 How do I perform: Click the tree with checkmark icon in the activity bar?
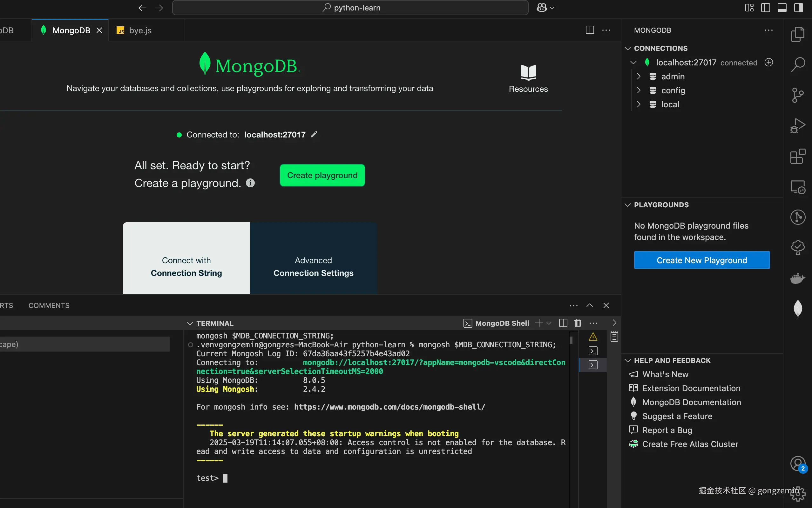click(798, 248)
